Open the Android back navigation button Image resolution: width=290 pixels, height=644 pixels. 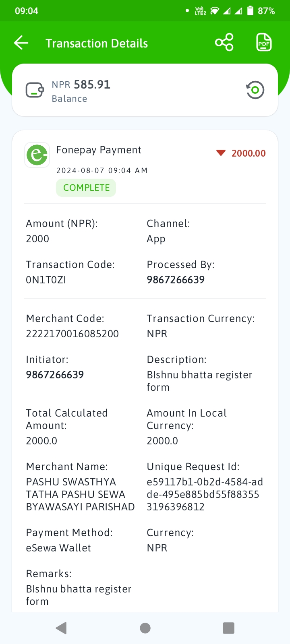click(61, 628)
